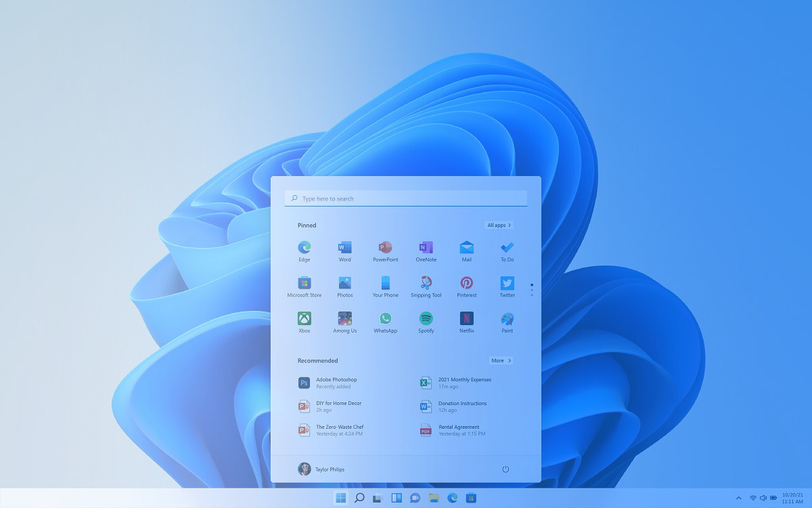
Task: Open the Donation Instructions document
Action: [453, 406]
